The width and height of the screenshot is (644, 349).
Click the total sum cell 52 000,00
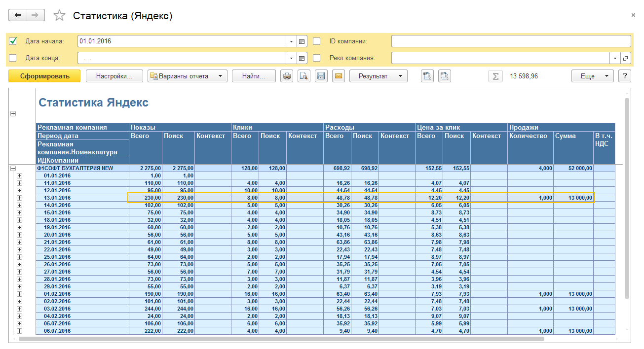pyautogui.click(x=573, y=168)
